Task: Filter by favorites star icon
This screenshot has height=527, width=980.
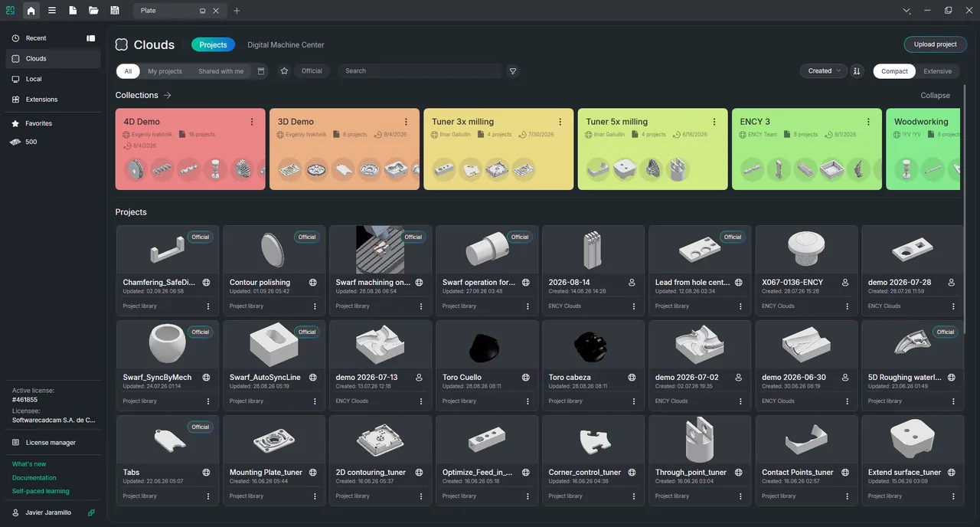Action: [284, 71]
